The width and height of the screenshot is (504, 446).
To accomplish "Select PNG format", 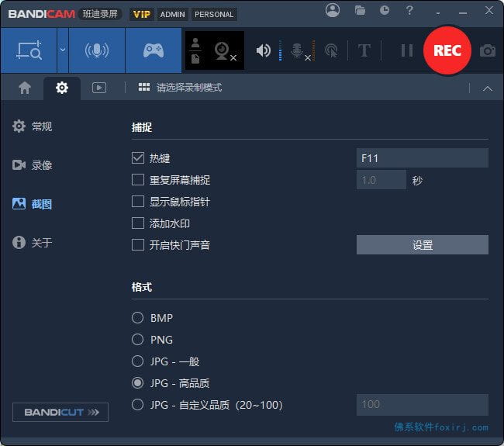I will [x=137, y=340].
